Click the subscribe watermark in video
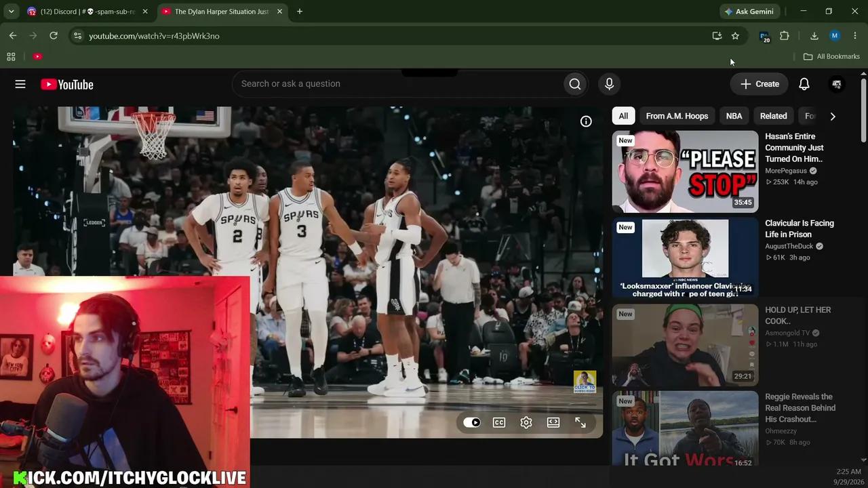The width and height of the screenshot is (868, 488). point(585,382)
